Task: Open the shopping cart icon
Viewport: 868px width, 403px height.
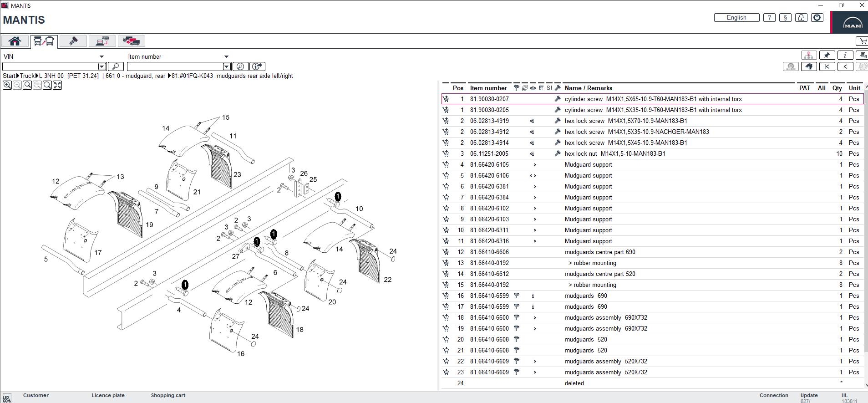Action: [x=862, y=41]
